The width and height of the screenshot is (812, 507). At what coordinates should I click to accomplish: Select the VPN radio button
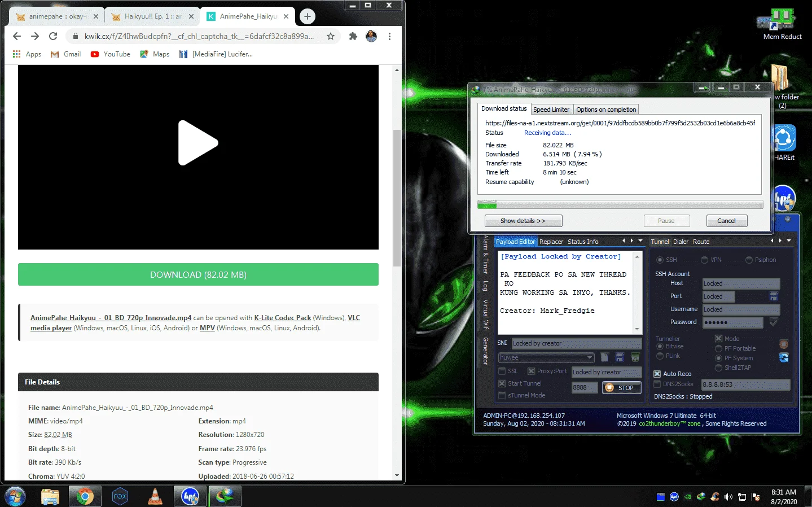[704, 260]
